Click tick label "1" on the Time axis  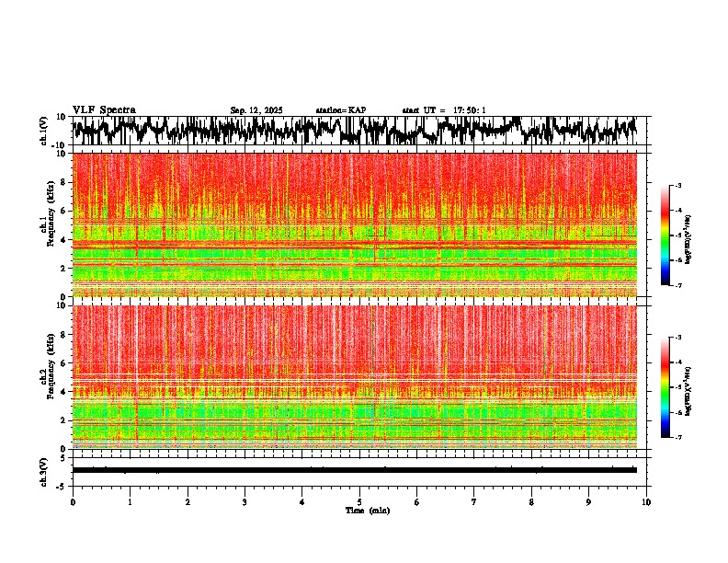tap(131, 502)
